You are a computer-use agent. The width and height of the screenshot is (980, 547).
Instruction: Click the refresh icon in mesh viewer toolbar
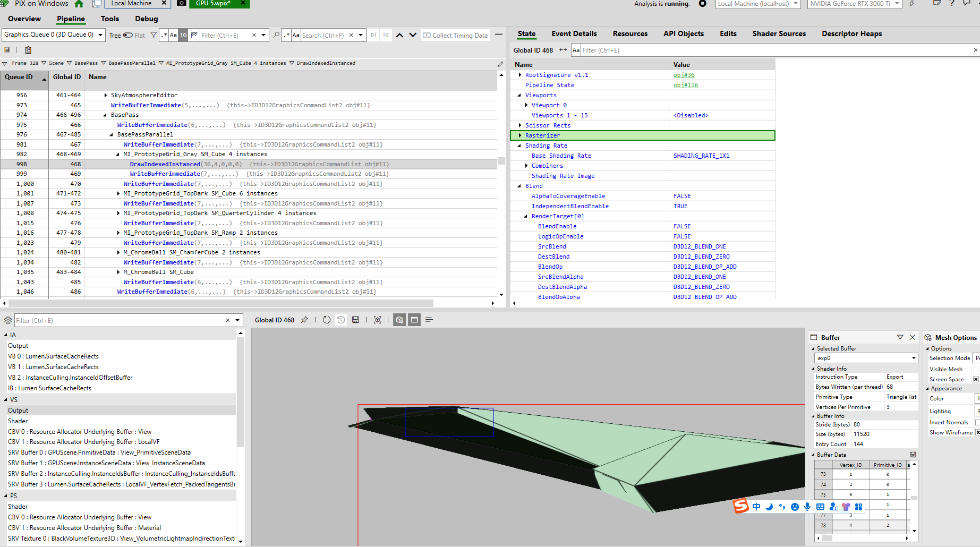tap(327, 320)
